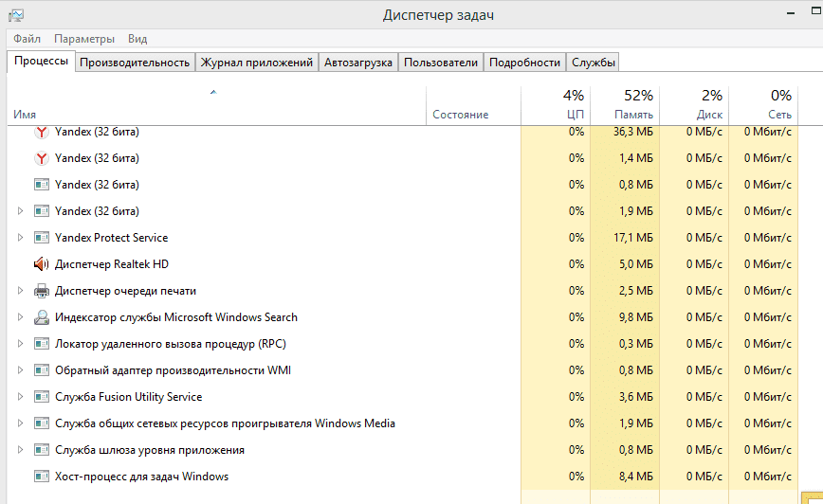The height and width of the screenshot is (504, 823).
Task: Sort by ЦП 4% column header
Action: [556, 105]
